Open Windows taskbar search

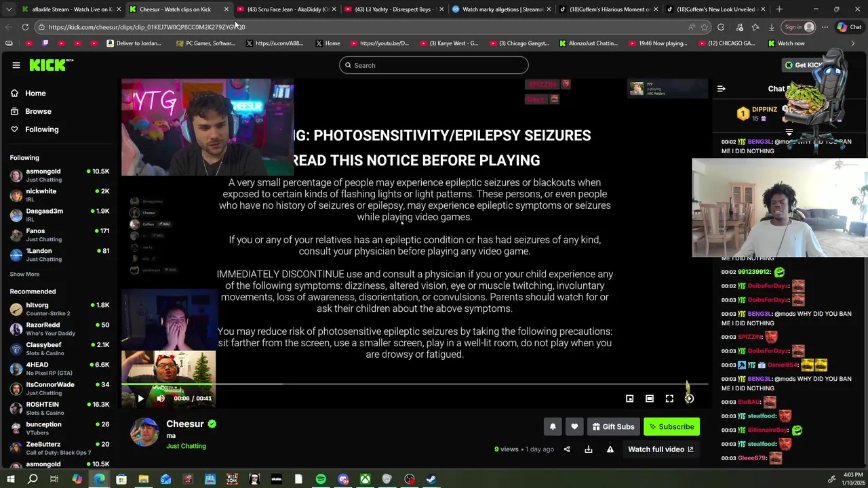33,479
